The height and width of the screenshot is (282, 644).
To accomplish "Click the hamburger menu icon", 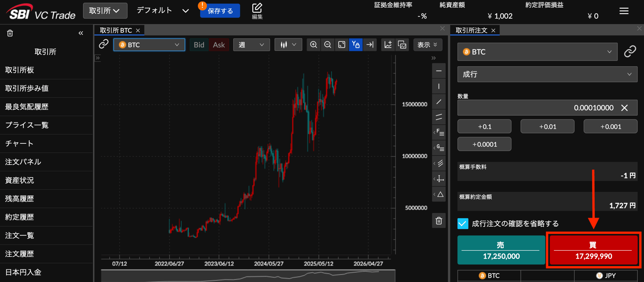I will tap(624, 11).
